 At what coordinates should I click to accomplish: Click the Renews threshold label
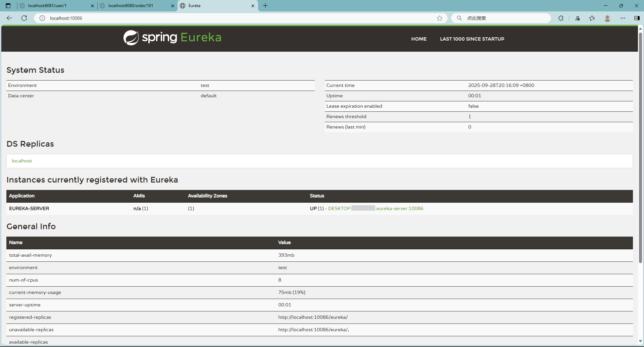[x=346, y=116]
